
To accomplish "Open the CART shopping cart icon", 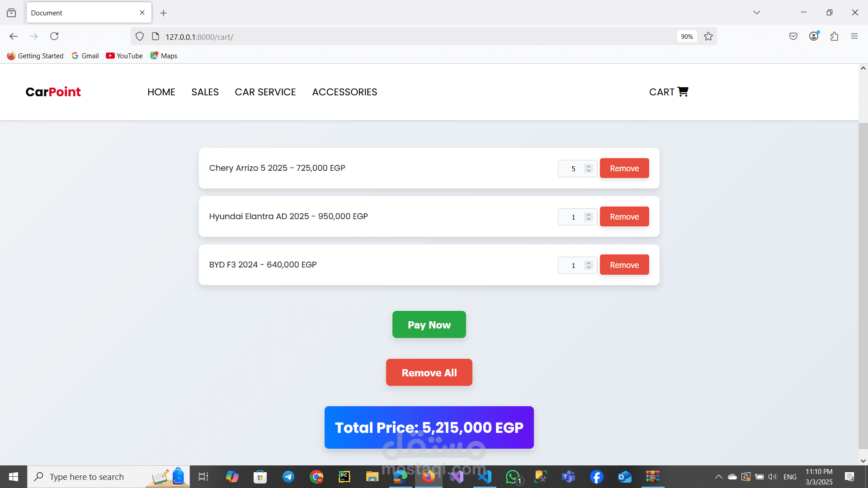I will click(682, 92).
